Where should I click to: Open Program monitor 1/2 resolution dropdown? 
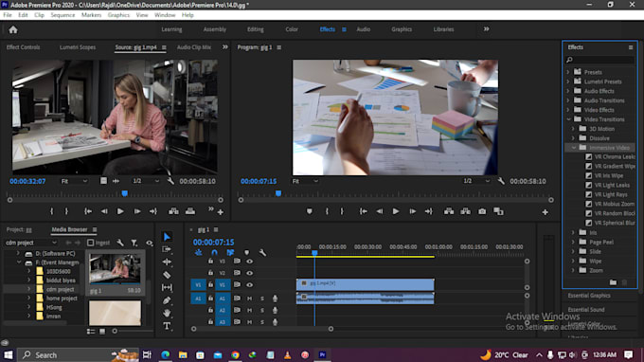coord(476,181)
